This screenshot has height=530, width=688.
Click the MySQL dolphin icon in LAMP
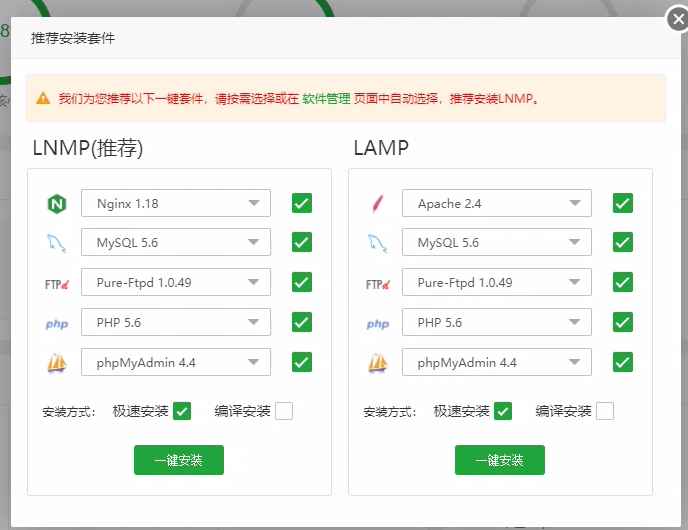(x=378, y=243)
